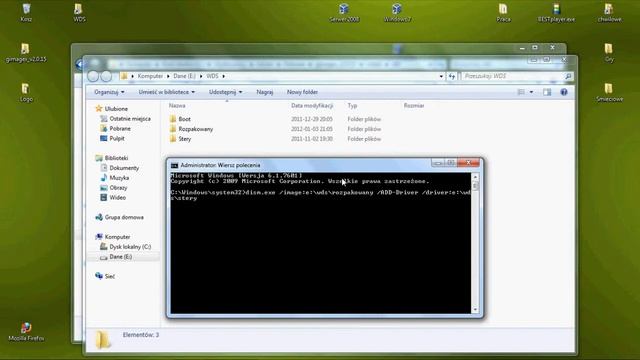Open address bar history dropdown arrow
640x360 pixels.
tap(441, 76)
